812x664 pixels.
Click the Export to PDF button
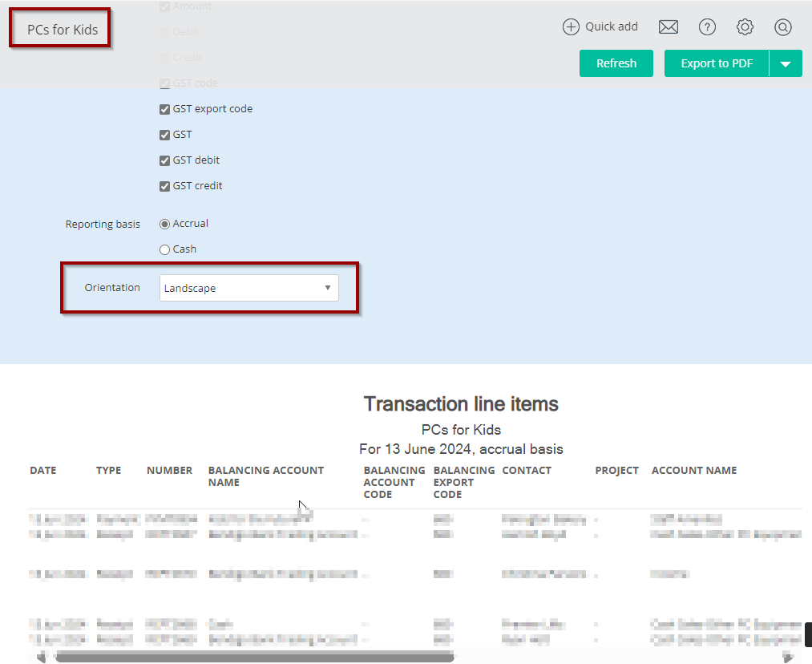717,63
